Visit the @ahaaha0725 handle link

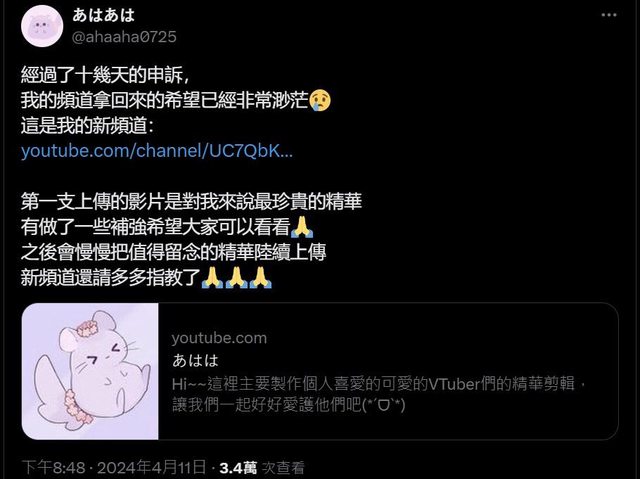(124, 37)
